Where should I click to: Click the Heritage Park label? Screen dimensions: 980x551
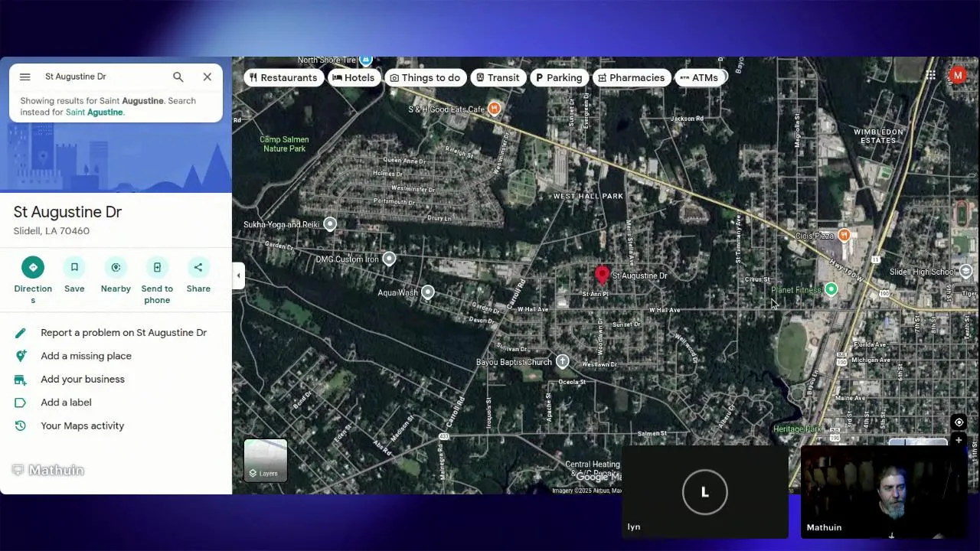[797, 429]
